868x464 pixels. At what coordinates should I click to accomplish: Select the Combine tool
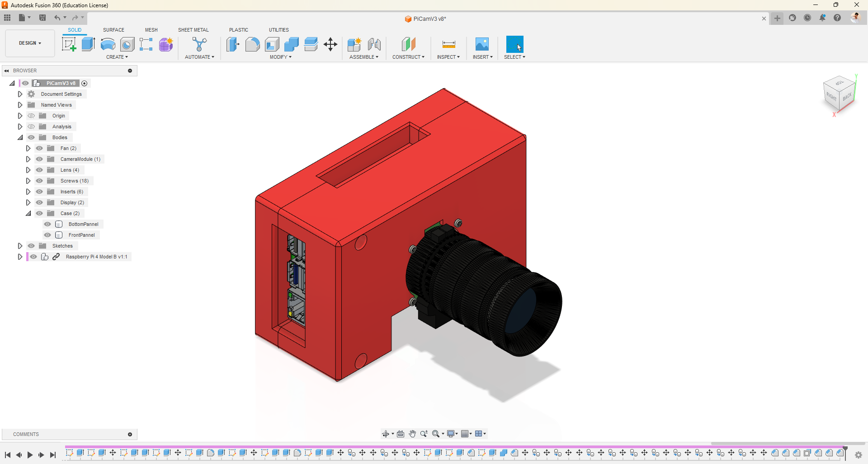pyautogui.click(x=292, y=44)
